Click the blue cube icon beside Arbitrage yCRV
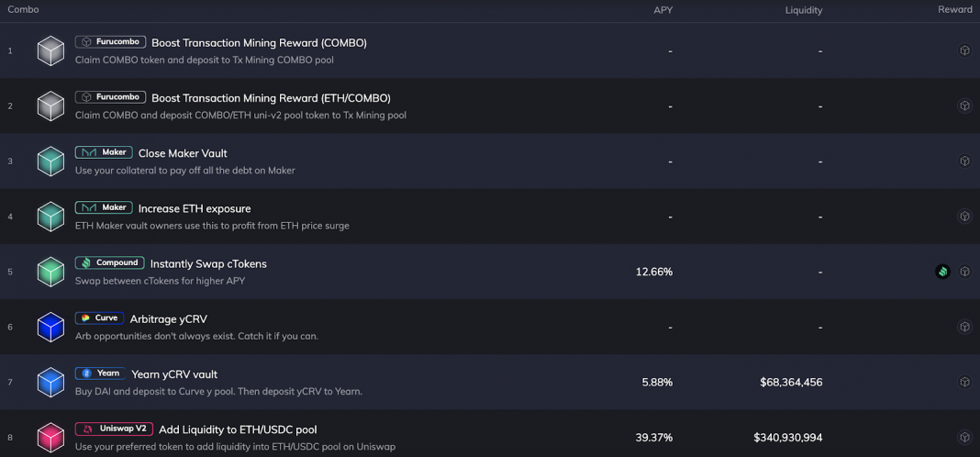Screen dimensions: 980x457 50,327
